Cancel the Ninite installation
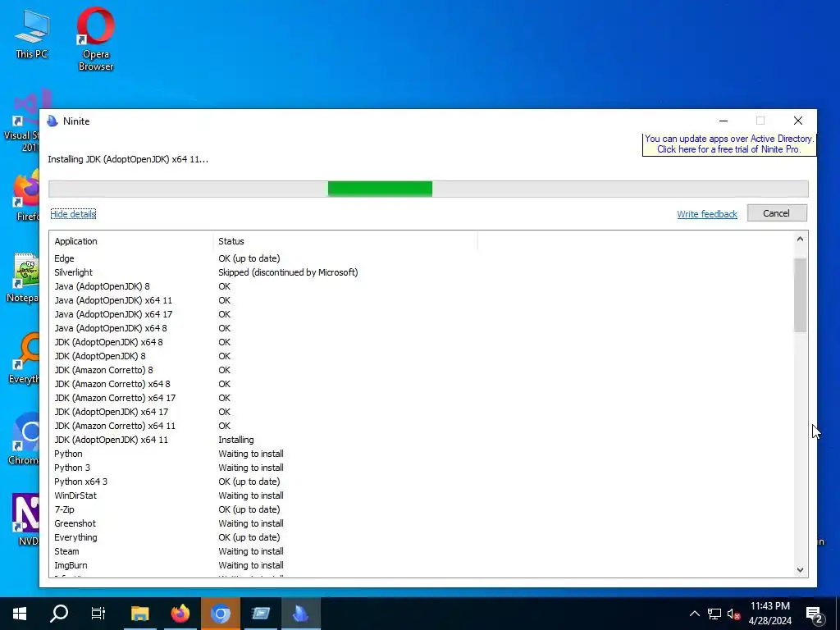The width and height of the screenshot is (840, 630). pos(776,213)
